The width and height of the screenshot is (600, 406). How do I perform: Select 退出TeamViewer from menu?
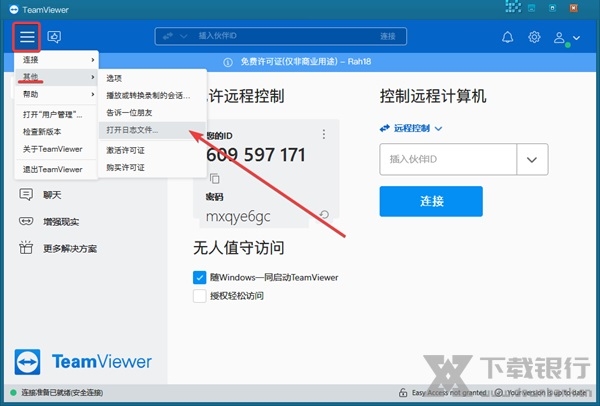pos(57,169)
